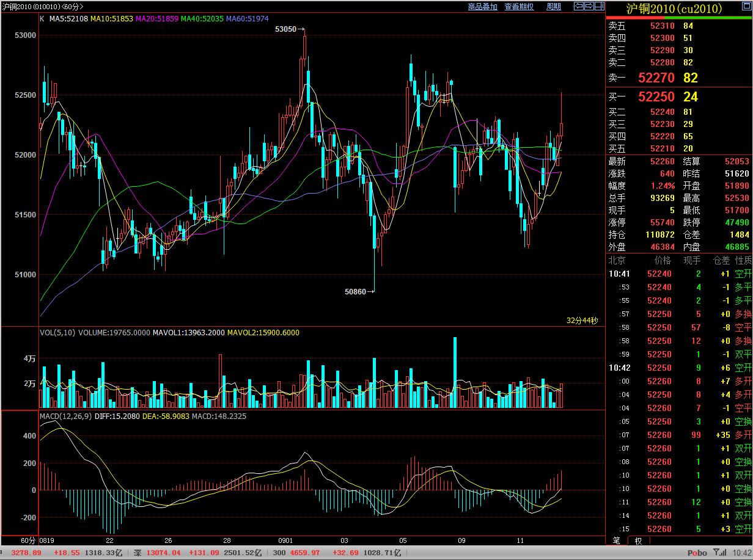This screenshot has width=753, height=560.
Task: Select the 买五 price 52210
Action: pos(663,148)
